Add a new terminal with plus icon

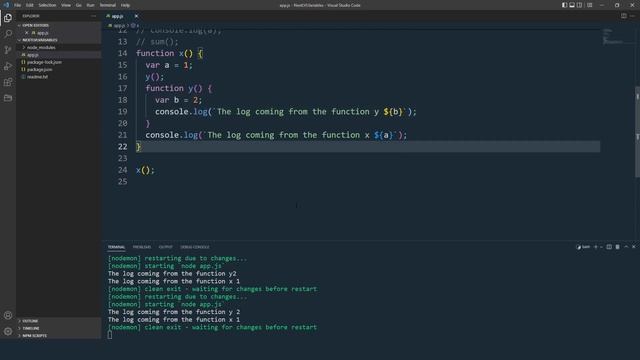[596, 247]
